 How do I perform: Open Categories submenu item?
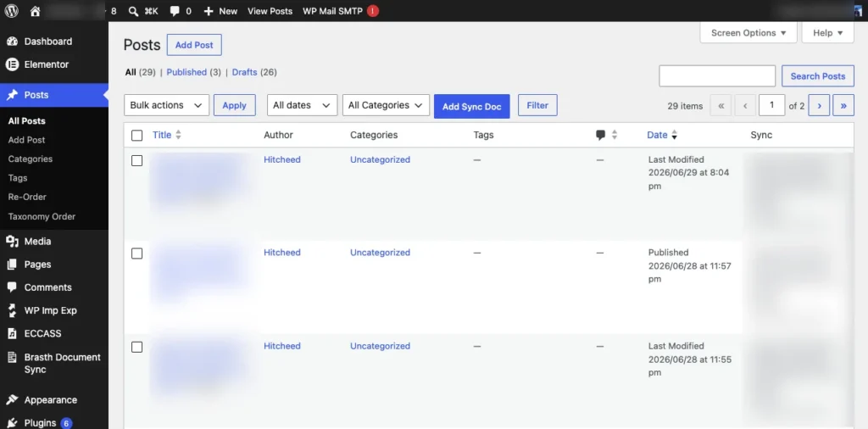31,159
